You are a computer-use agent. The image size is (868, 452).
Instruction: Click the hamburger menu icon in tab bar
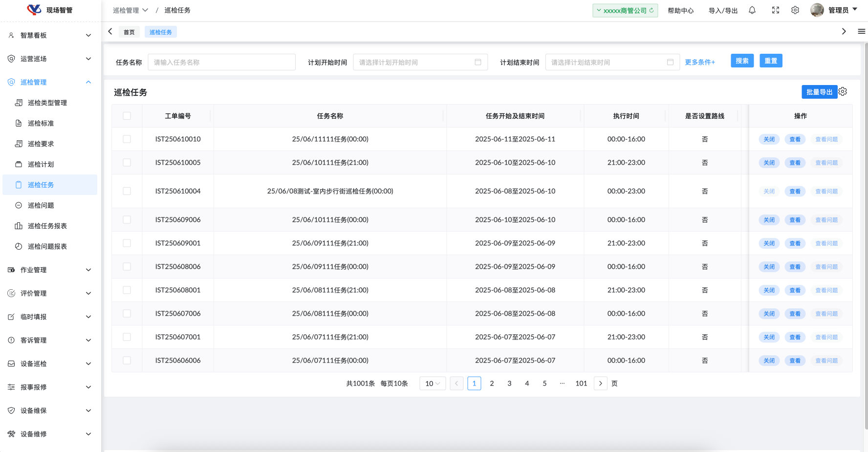coord(861,31)
